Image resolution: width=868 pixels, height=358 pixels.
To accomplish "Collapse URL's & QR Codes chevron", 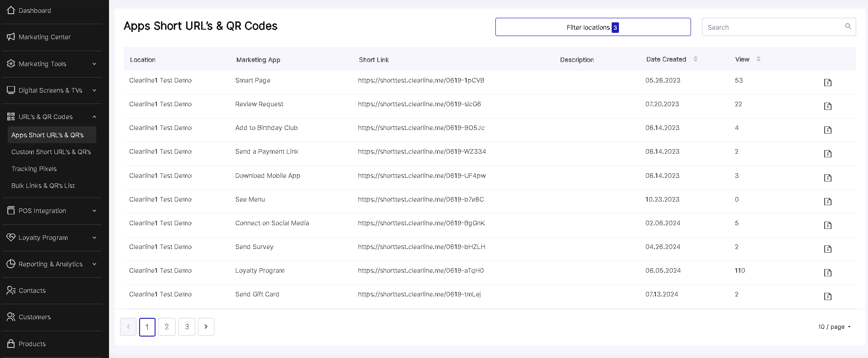I will click(x=94, y=117).
